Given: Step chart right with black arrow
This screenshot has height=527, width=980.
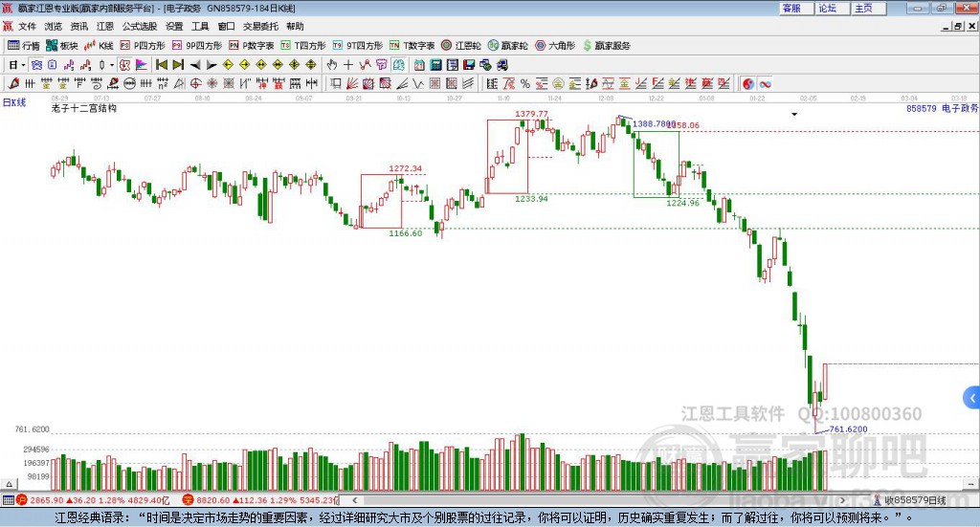Looking at the screenshot, I should (212, 65).
